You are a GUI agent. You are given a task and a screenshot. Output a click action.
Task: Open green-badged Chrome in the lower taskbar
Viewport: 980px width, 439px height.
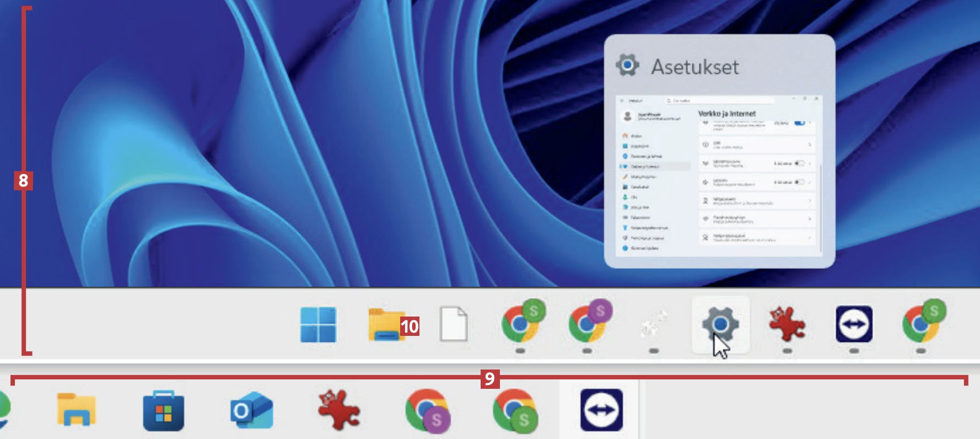click(x=514, y=411)
